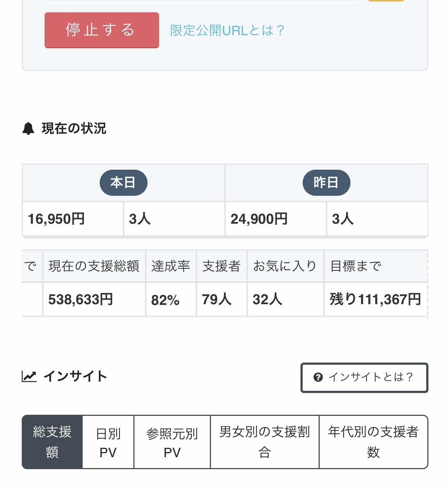Click the 達成率 column header
Viewport: 448px width, 488px height.
pyautogui.click(x=171, y=266)
